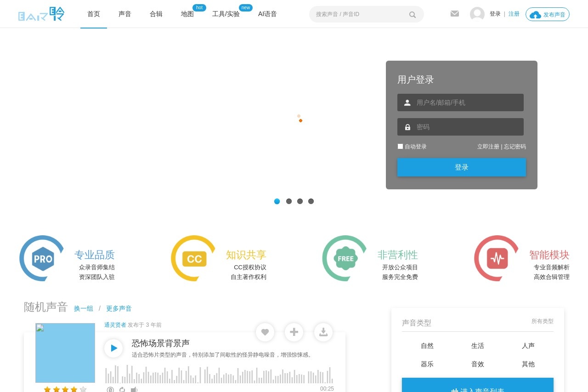Click the 智能模块 waveform badge icon
Viewport: 588px width, 392px height.
pyautogui.click(x=496, y=258)
